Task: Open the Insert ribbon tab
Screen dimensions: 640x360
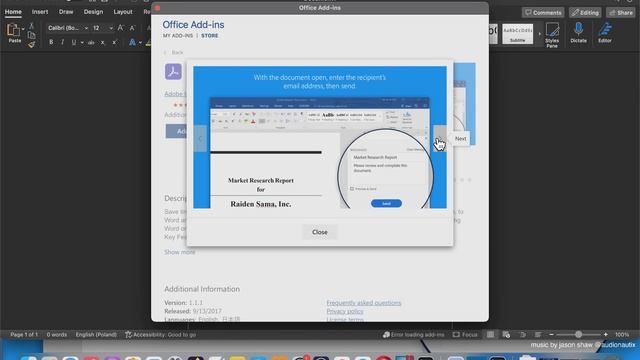Action: pos(40,12)
